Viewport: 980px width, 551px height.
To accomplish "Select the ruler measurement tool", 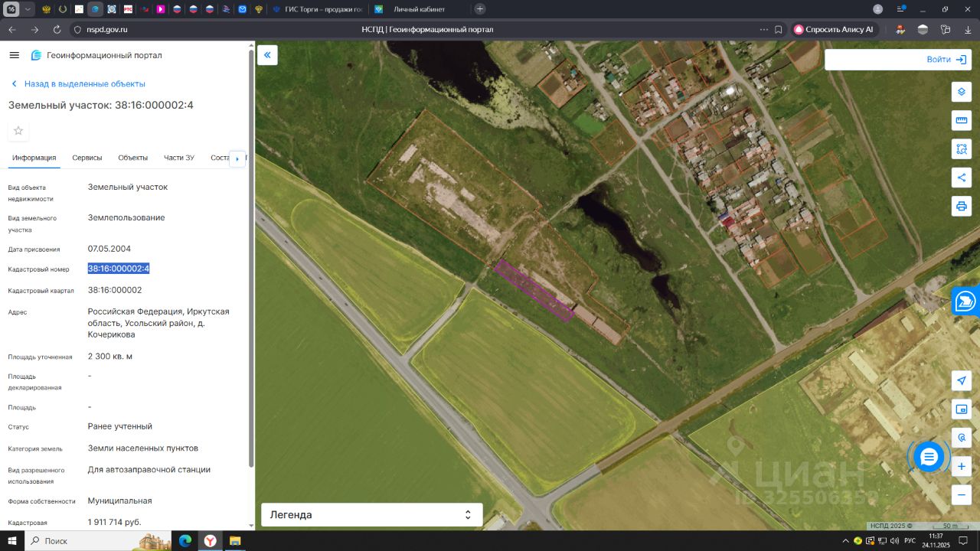I will 962,120.
